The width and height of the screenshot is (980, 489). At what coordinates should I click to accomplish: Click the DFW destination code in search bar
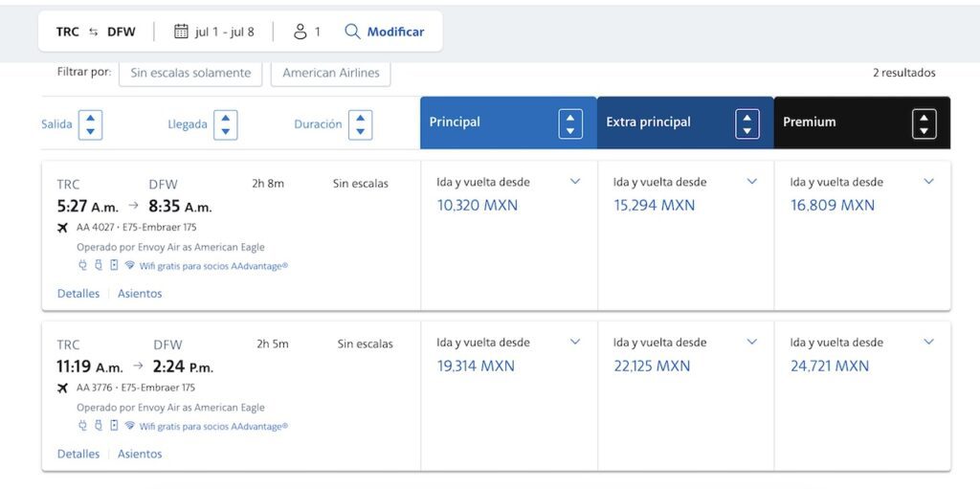click(122, 32)
